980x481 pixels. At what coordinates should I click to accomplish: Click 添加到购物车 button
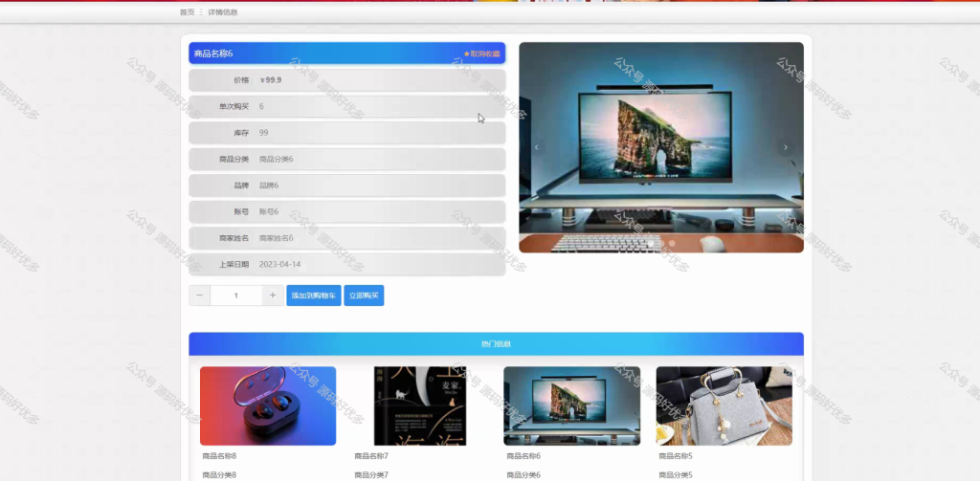pos(314,295)
